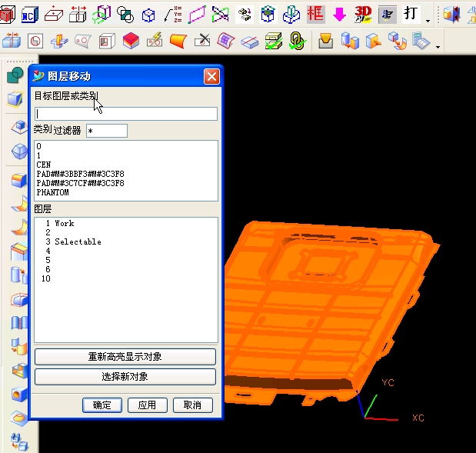476x453 pixels.
Task: Open the top toolbar overflow arrow
Action: [x=428, y=21]
